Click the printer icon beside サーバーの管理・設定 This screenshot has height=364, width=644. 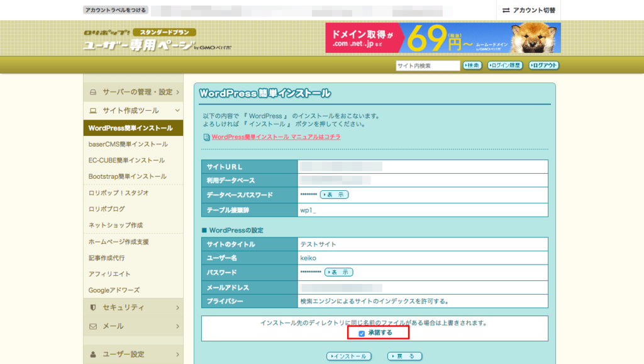(93, 92)
